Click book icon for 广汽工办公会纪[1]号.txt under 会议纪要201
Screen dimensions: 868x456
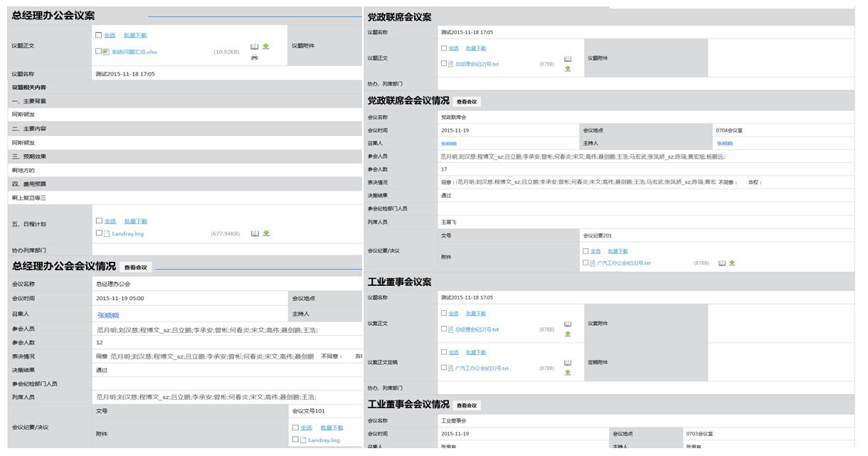(721, 263)
